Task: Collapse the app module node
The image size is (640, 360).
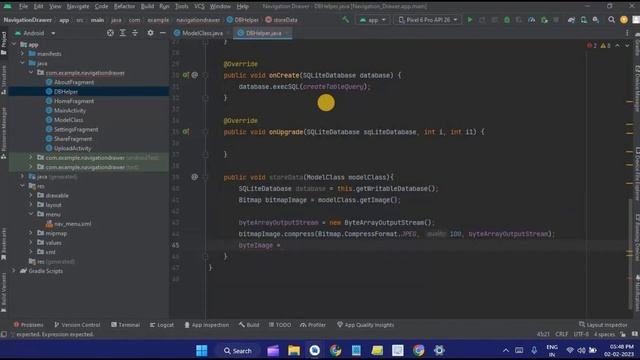Action: coord(14,44)
